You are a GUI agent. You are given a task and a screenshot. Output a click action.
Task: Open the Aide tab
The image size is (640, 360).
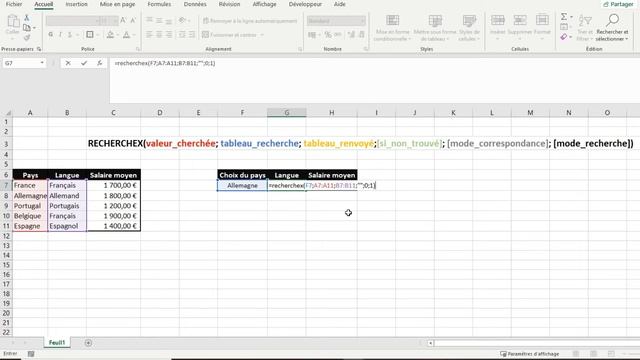340,4
